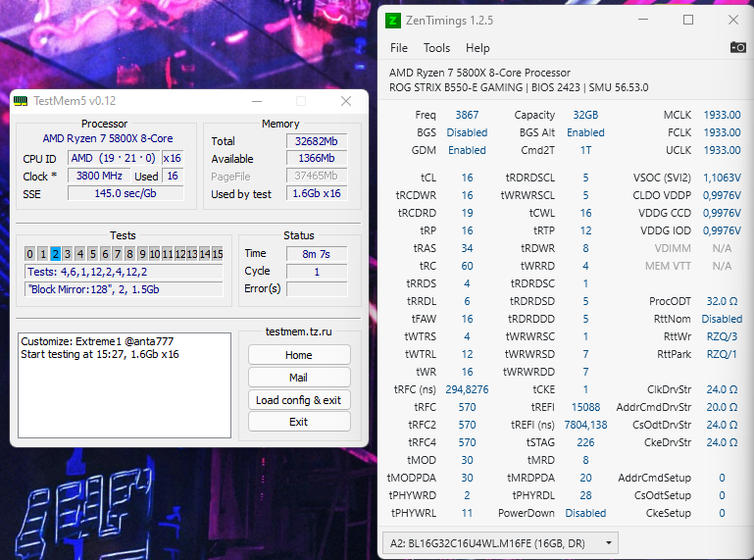Expand the A2 memory module dropdown
The height and width of the screenshot is (560, 754).
click(500, 543)
